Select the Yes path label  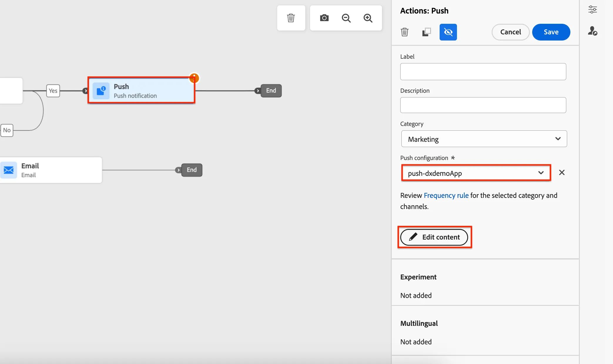pos(53,91)
